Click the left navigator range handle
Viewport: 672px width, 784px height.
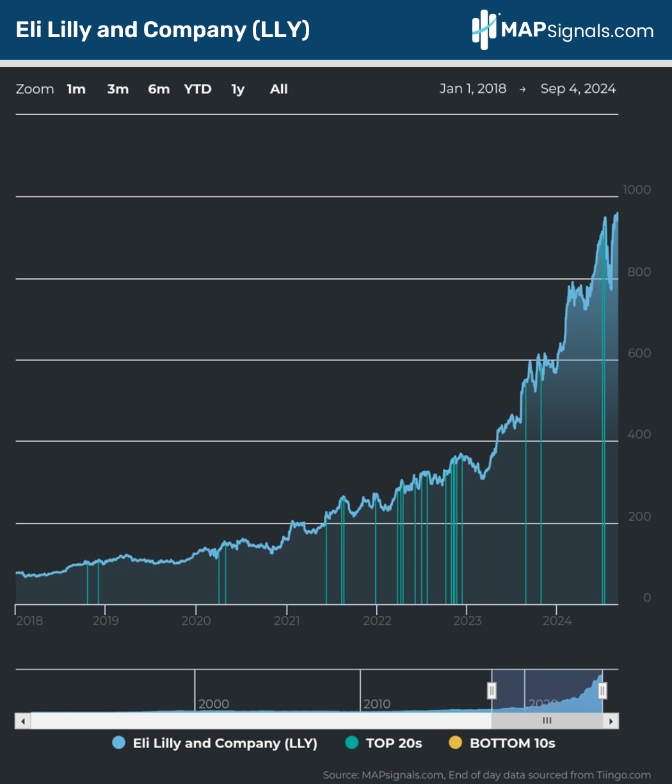pyautogui.click(x=492, y=691)
